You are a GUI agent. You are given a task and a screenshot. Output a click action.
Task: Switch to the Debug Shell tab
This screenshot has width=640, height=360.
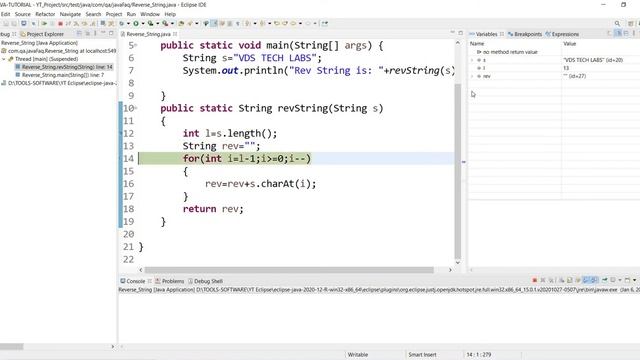pos(205,281)
